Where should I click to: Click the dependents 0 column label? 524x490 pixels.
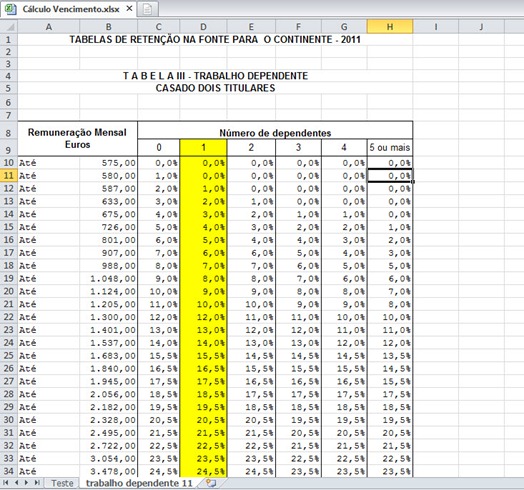(159, 147)
